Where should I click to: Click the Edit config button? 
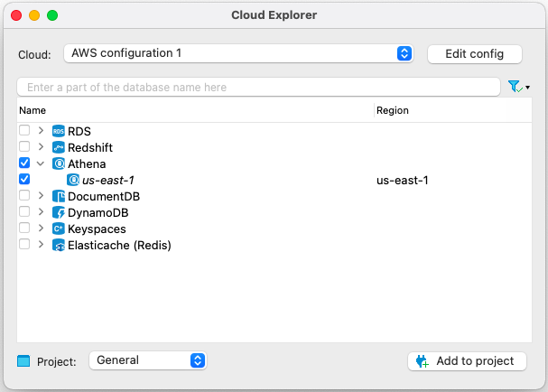(475, 54)
